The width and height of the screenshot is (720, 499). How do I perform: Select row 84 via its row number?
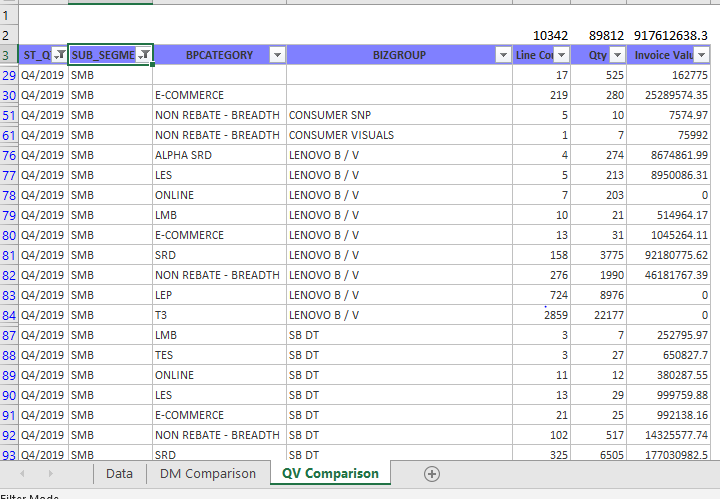point(9,315)
